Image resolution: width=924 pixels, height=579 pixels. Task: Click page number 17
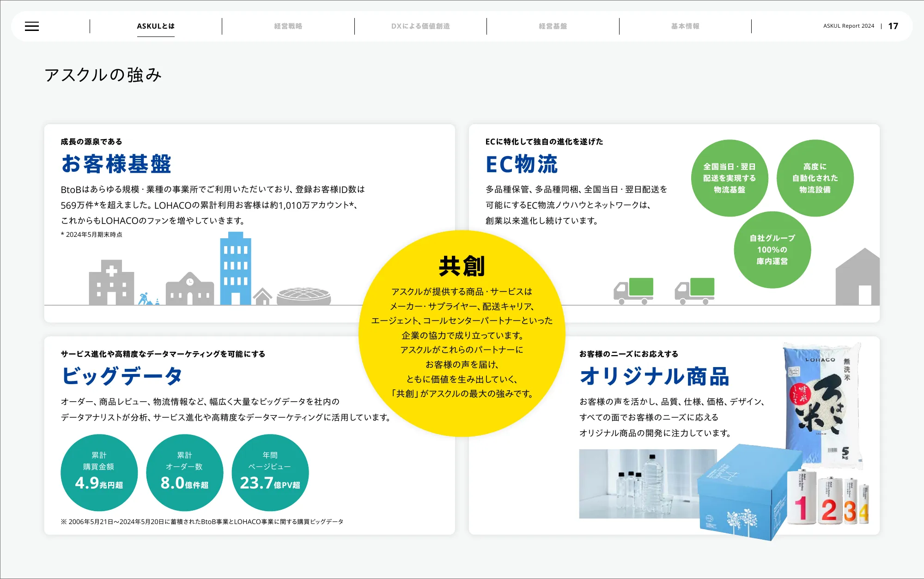893,26
